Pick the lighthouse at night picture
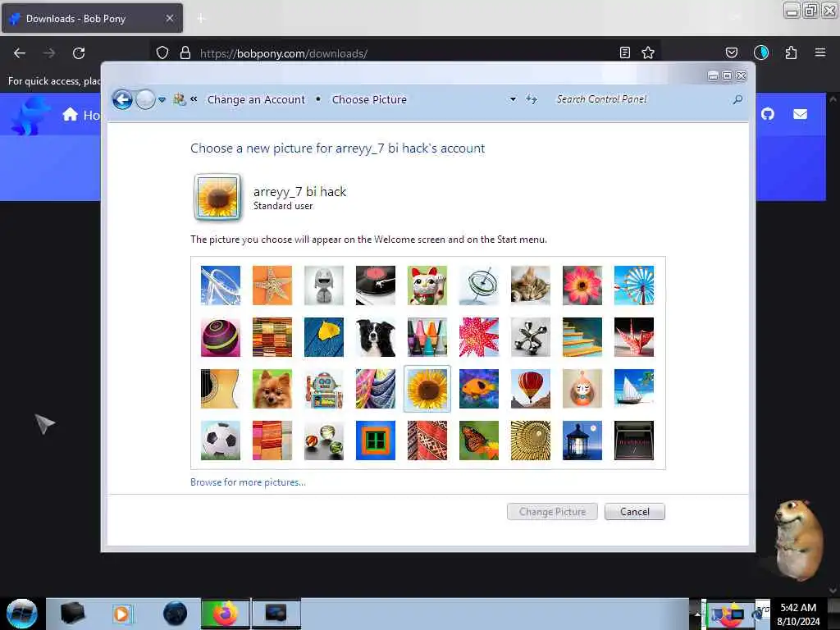The image size is (840, 630). (582, 441)
